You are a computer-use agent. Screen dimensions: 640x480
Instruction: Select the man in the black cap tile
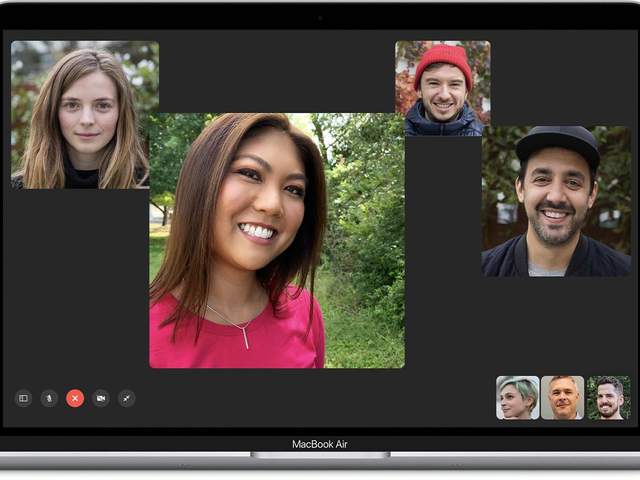(556, 201)
